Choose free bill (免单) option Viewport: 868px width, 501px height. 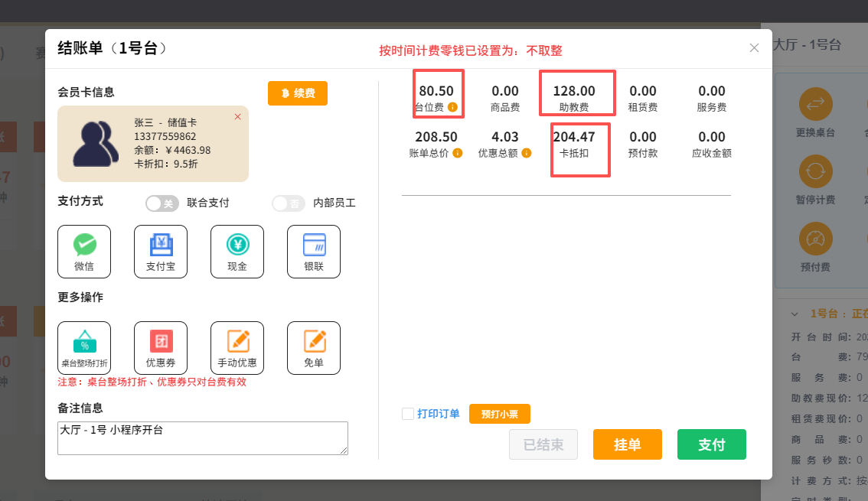pyautogui.click(x=314, y=348)
